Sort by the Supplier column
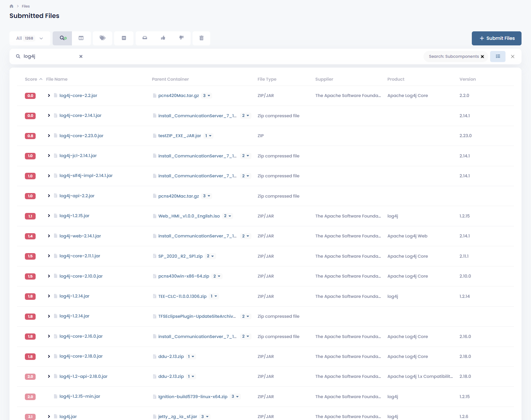The height and width of the screenshot is (420, 531). point(324,79)
